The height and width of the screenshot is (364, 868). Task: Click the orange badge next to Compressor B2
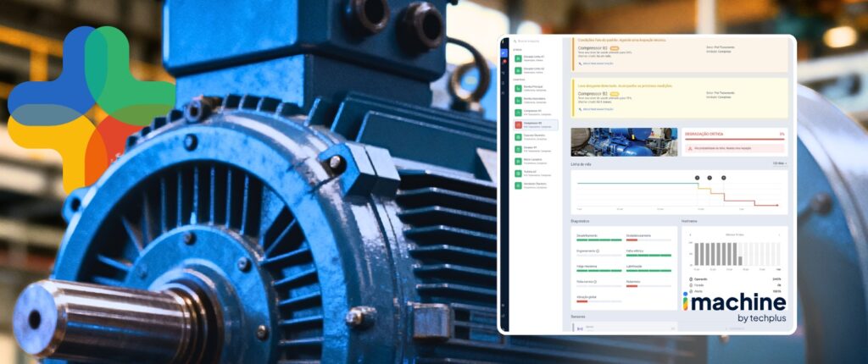click(615, 48)
